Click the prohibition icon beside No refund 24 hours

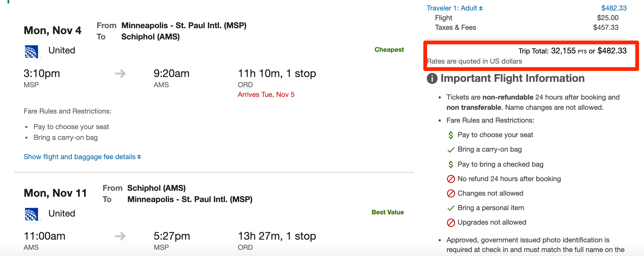pos(451,179)
